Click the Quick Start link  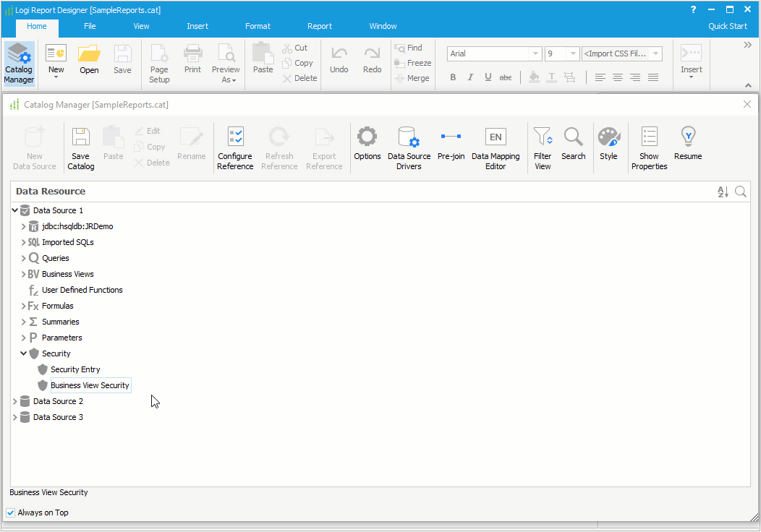point(728,26)
